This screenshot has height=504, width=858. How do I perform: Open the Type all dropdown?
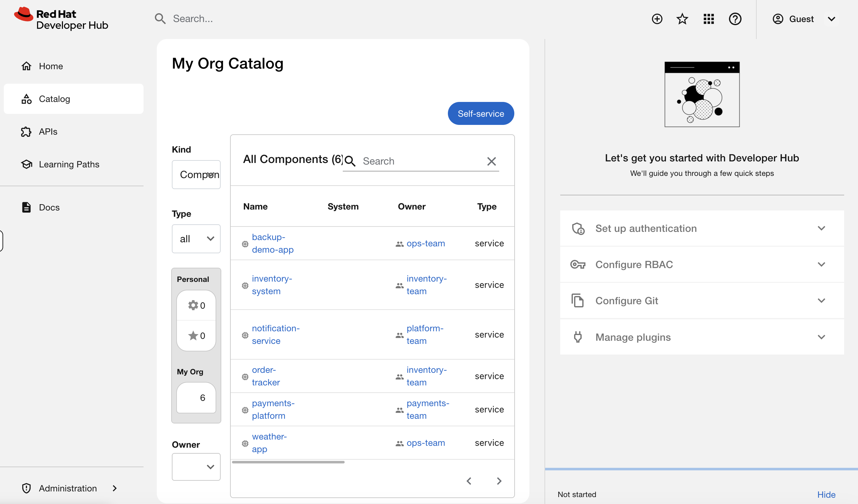pyautogui.click(x=196, y=239)
